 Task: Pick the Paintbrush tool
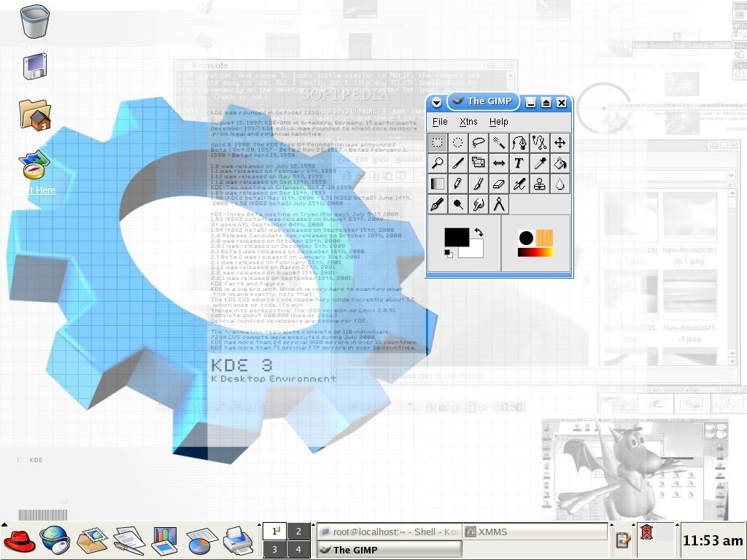479,183
